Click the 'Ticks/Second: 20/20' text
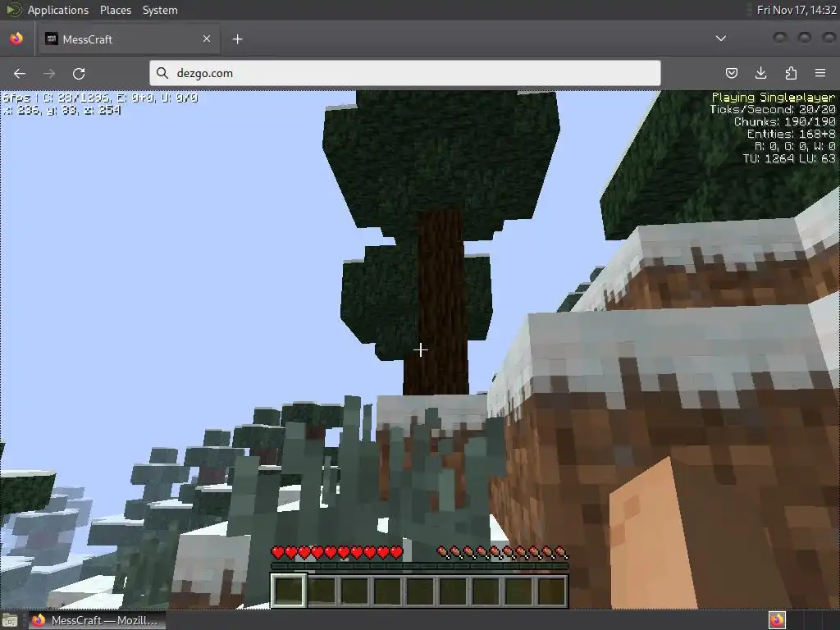 coord(773,109)
